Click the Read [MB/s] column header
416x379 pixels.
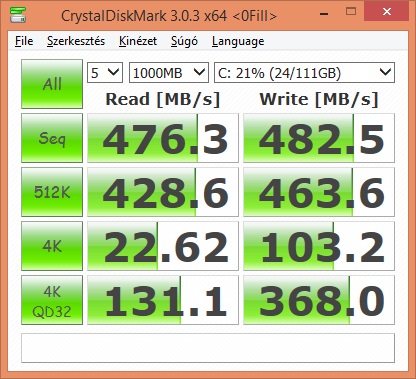point(163,99)
